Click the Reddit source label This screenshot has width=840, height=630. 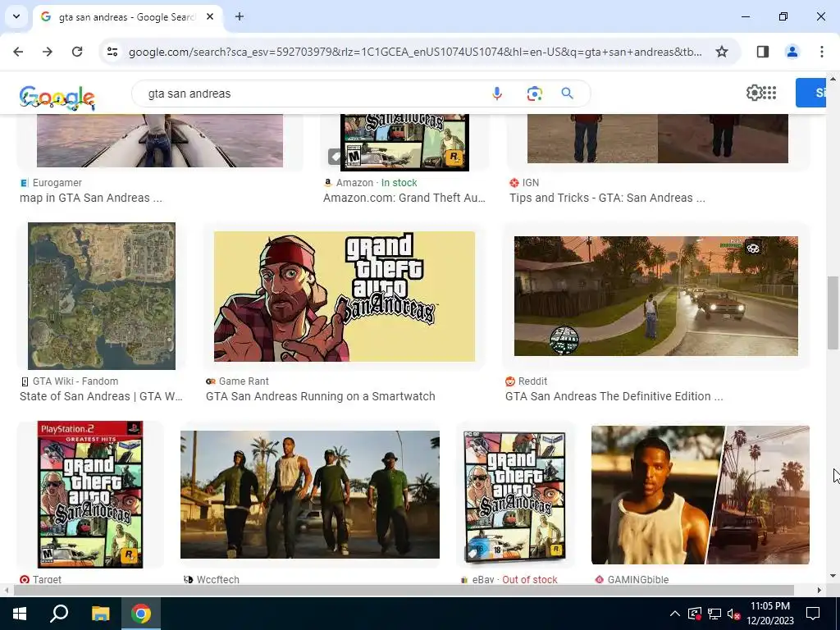532,381
